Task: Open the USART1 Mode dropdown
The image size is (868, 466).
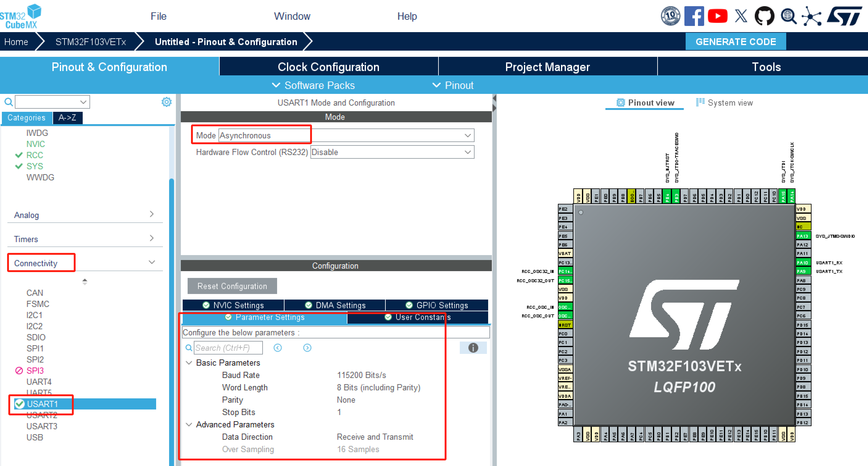Action: point(346,135)
